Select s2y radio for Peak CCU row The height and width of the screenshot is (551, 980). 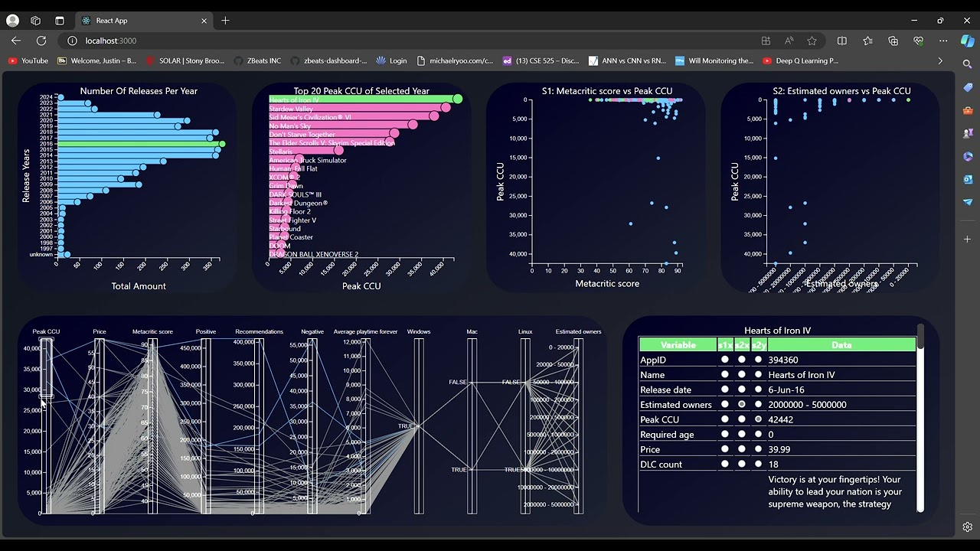click(759, 419)
